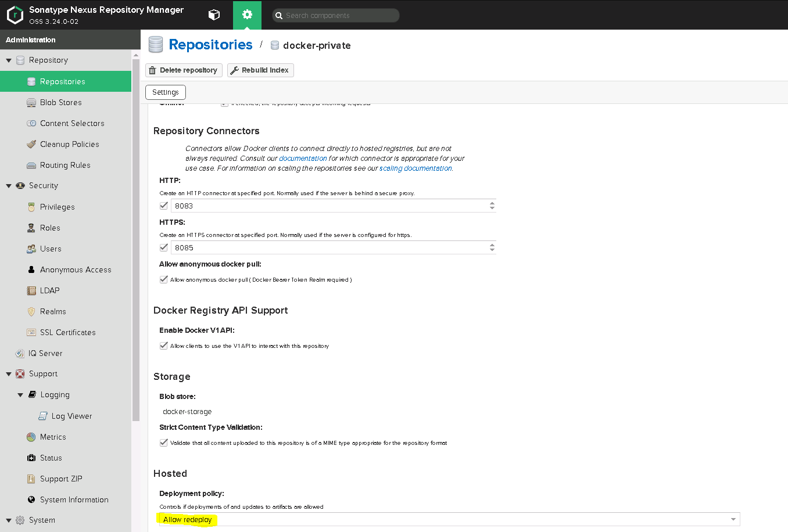Collapse the Repository tree section
Screen dimensions: 788x532
(x=9, y=60)
